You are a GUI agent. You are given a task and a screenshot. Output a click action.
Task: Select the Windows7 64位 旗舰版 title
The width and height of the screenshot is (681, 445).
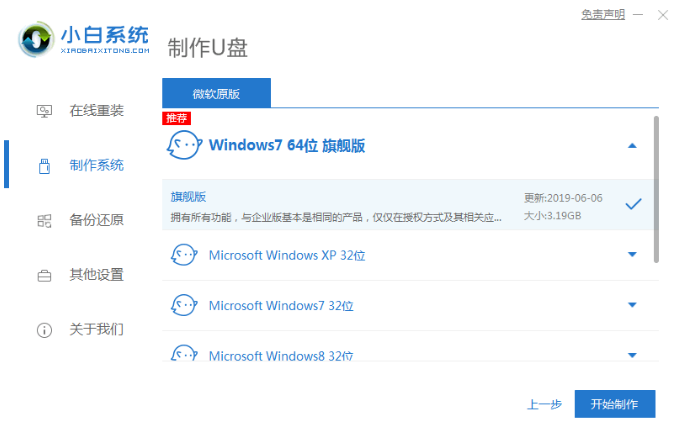click(287, 145)
